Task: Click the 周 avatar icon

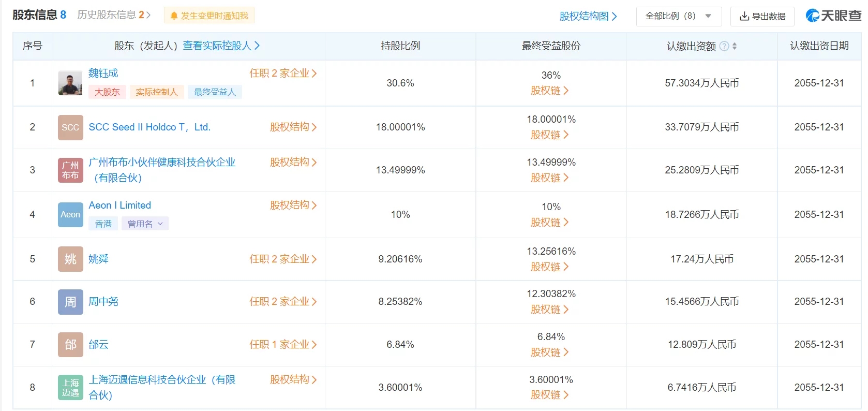Action: click(70, 302)
